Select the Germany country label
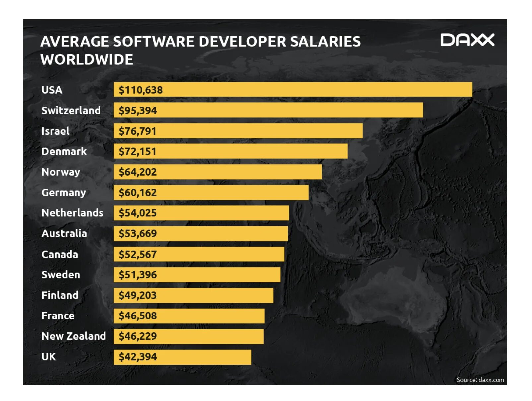 pyautogui.click(x=64, y=193)
